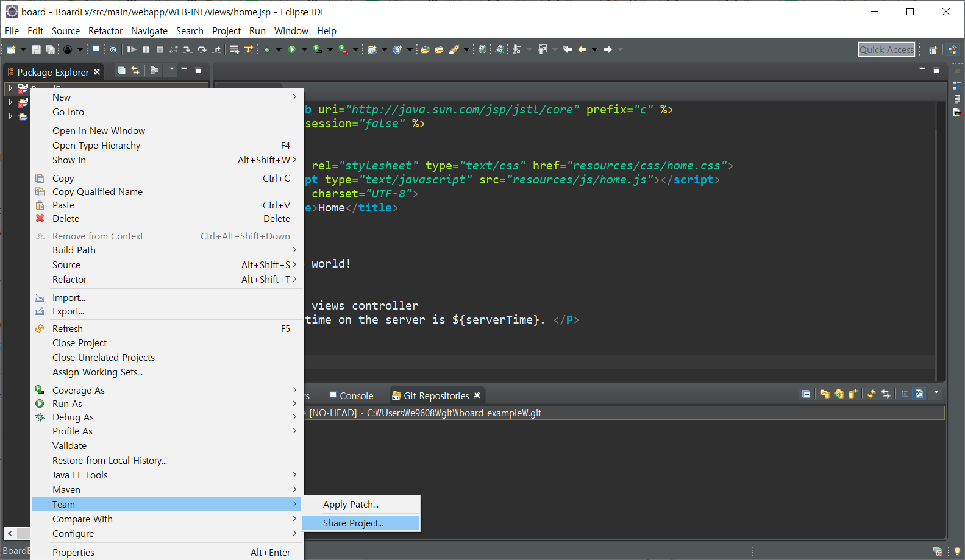This screenshot has width=965, height=560.
Task: Click the Forward navigation arrow
Action: pos(608,49)
